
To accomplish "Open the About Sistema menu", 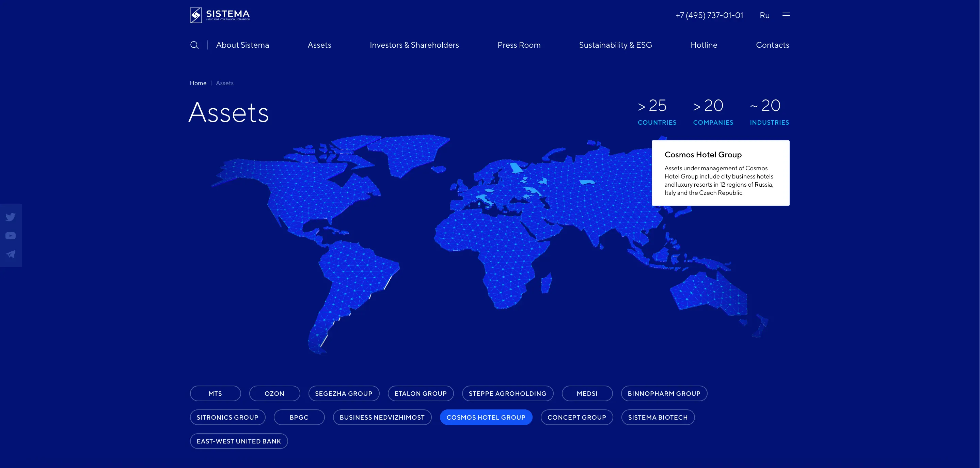I will point(242,45).
